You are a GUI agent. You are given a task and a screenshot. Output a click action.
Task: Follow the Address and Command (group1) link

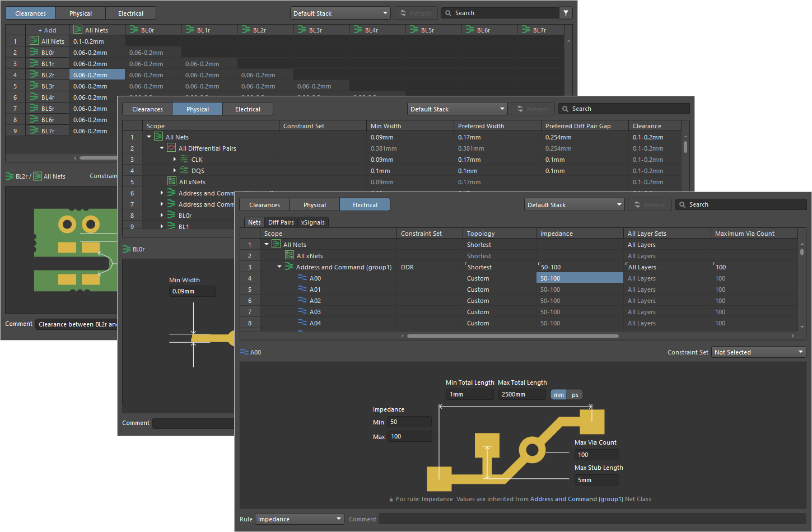[576, 499]
